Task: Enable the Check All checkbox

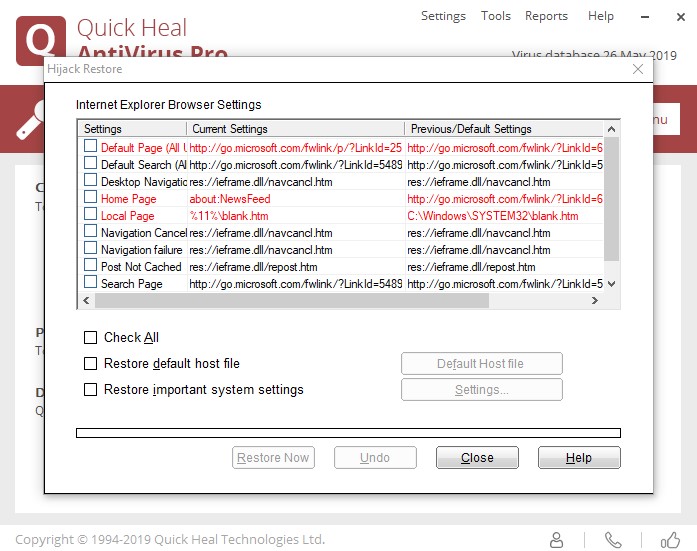Action: pyautogui.click(x=90, y=338)
